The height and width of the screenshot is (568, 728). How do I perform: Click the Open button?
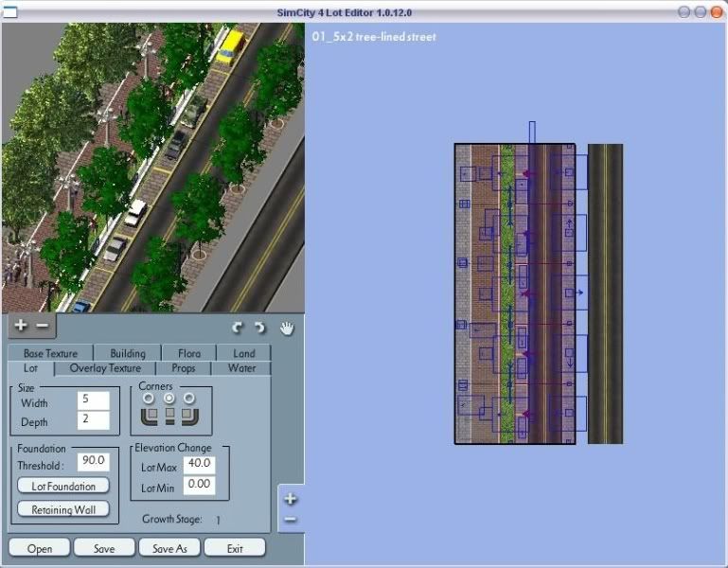coord(40,548)
